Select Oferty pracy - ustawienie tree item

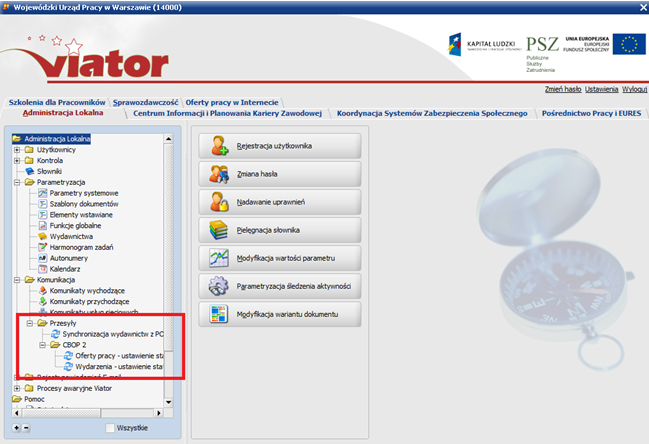[119, 355]
